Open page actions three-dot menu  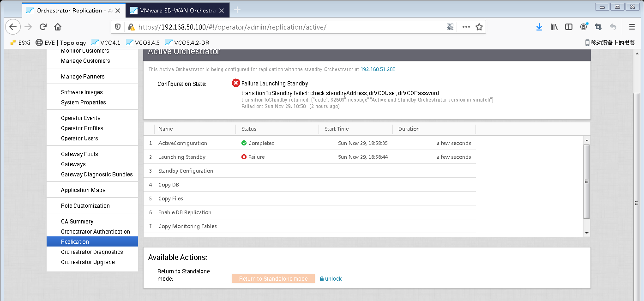pyautogui.click(x=466, y=27)
